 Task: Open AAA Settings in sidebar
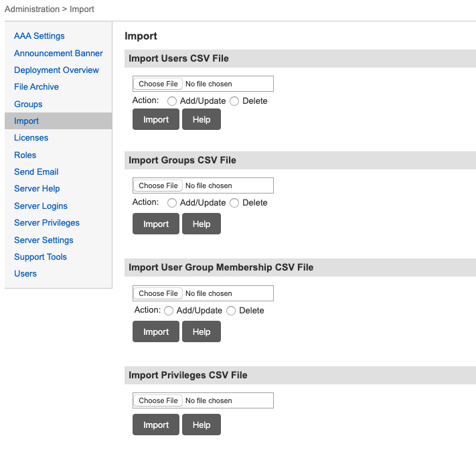coord(39,36)
